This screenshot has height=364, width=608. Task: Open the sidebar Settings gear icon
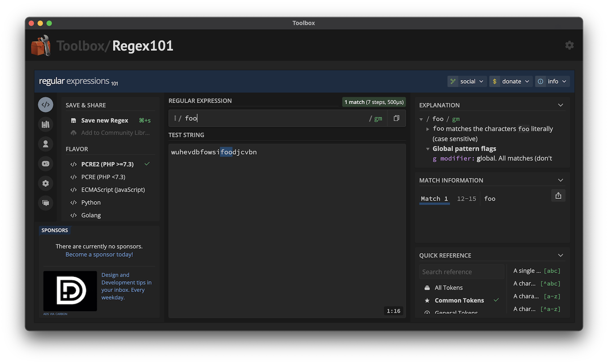point(46,183)
